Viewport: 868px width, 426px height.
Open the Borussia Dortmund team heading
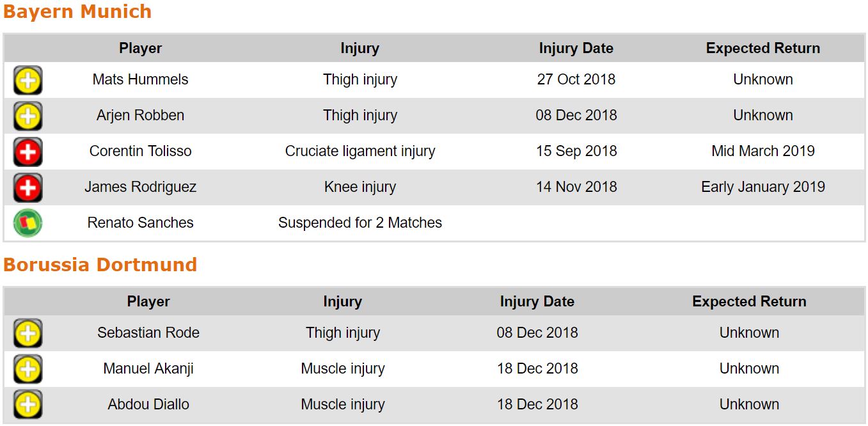tap(100, 265)
